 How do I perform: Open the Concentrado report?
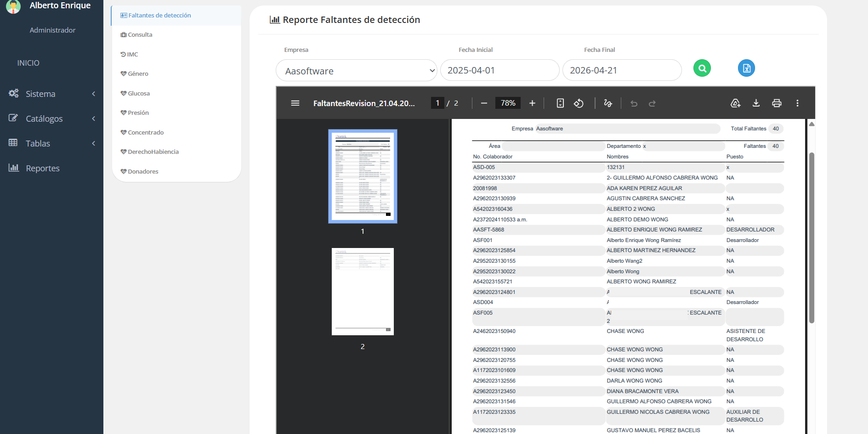point(146,133)
